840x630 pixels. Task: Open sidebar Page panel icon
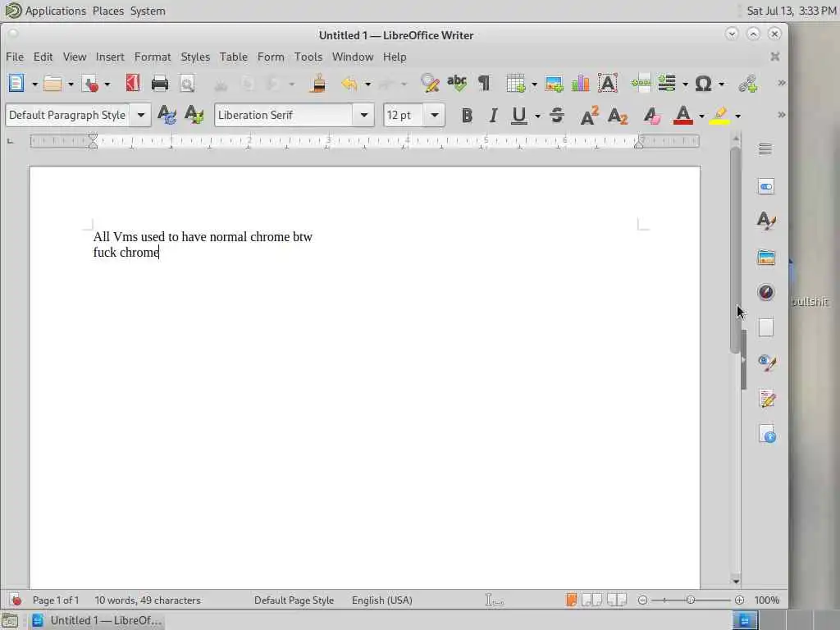[766, 327]
